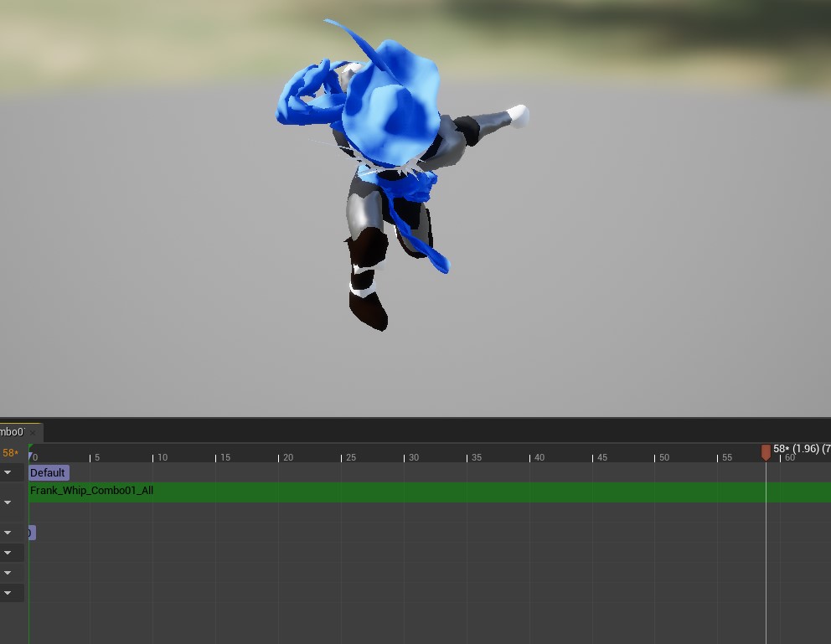Click frame 60 tick on the timeline ruler
831x644 pixels.
click(x=782, y=458)
